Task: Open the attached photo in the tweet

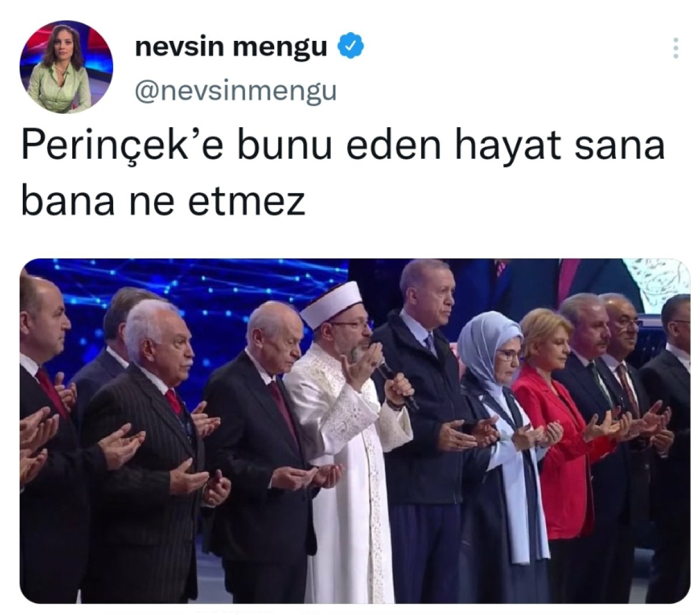Action: (355, 431)
